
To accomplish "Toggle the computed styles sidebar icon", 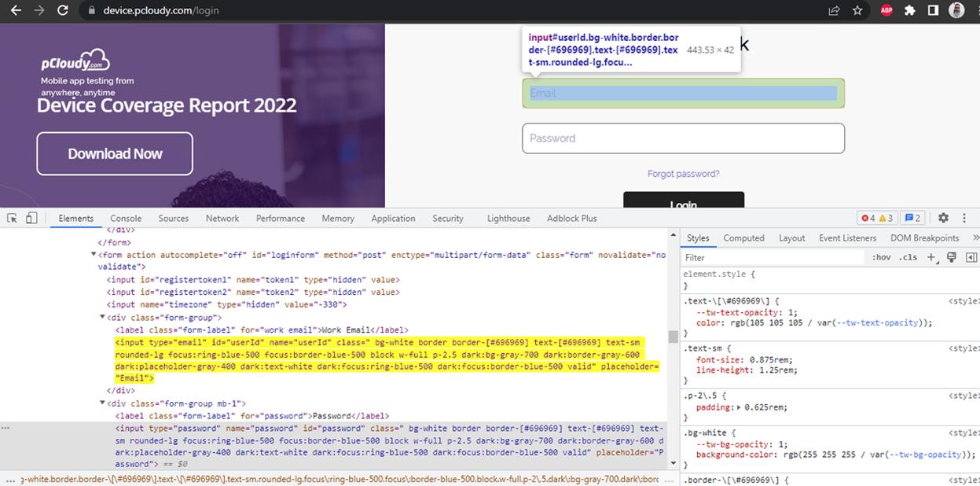I will [971, 257].
